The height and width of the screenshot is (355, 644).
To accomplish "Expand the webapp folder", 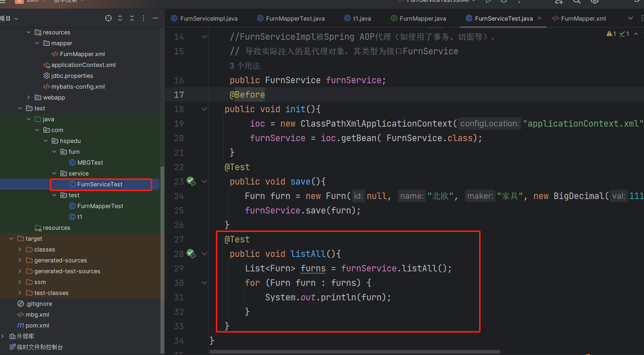I will tap(29, 97).
